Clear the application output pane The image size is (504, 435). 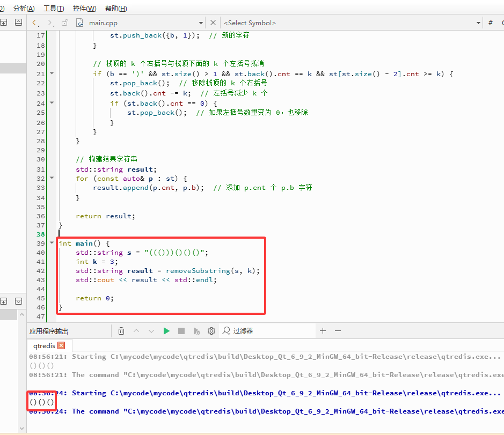coord(121,331)
